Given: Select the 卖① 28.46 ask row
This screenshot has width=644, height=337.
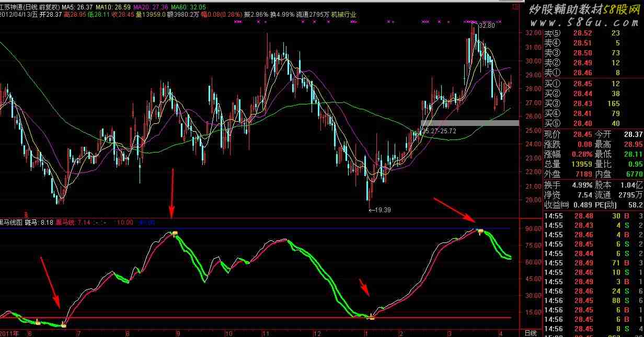Looking at the screenshot, I should (583, 73).
